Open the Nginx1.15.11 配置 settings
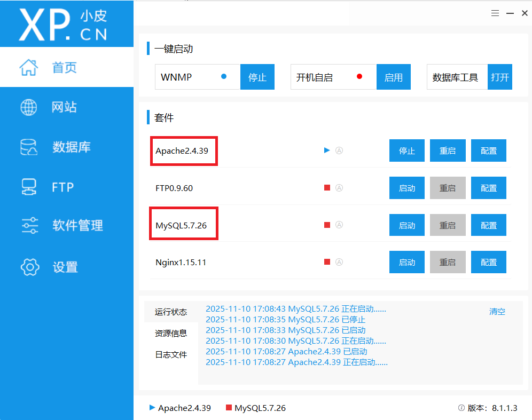 [x=488, y=262]
